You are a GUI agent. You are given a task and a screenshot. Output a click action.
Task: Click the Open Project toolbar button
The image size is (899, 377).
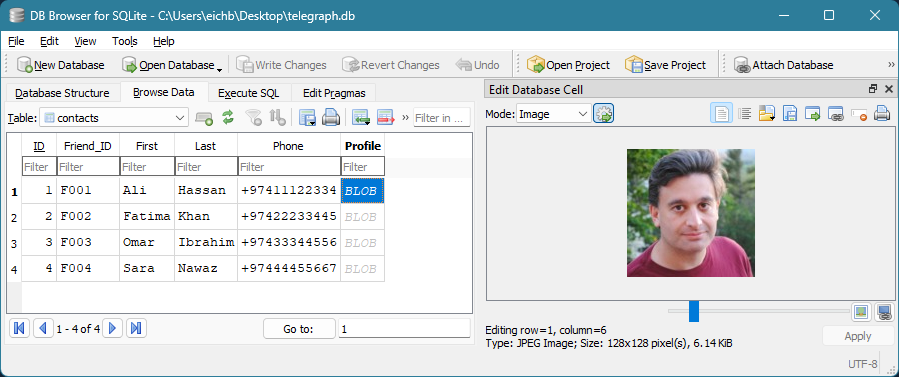[x=569, y=65]
